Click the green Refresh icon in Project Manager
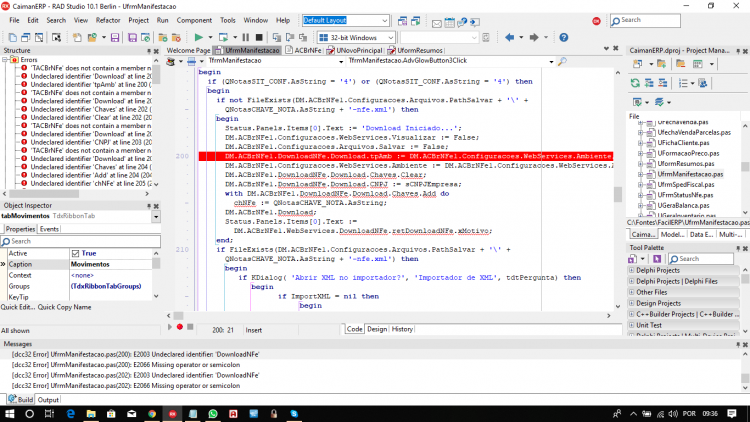 tap(635, 83)
